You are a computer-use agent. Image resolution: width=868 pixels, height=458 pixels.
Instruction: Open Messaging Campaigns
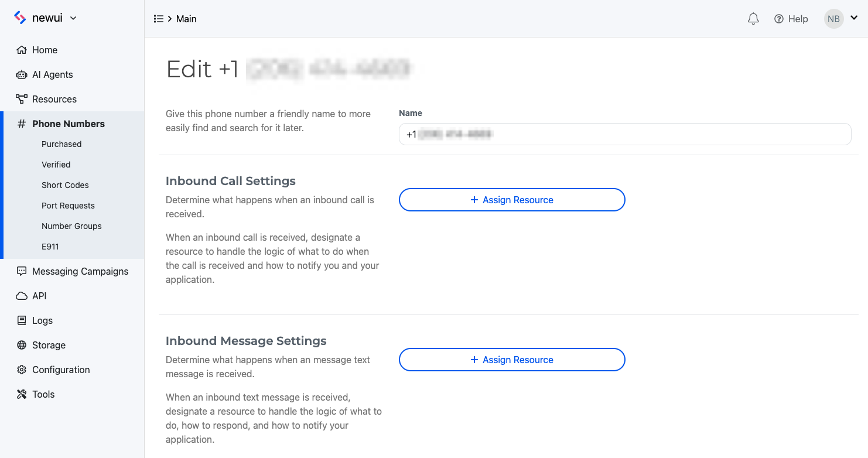[79, 271]
